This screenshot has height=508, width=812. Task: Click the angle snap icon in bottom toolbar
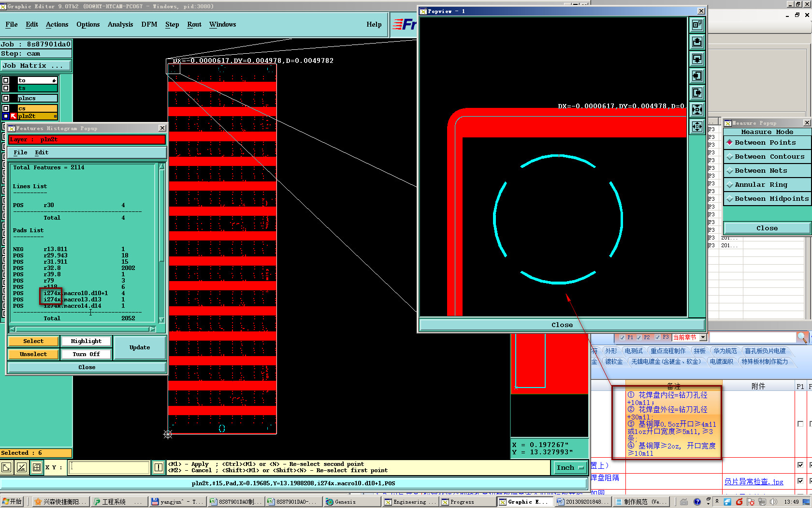click(x=21, y=467)
